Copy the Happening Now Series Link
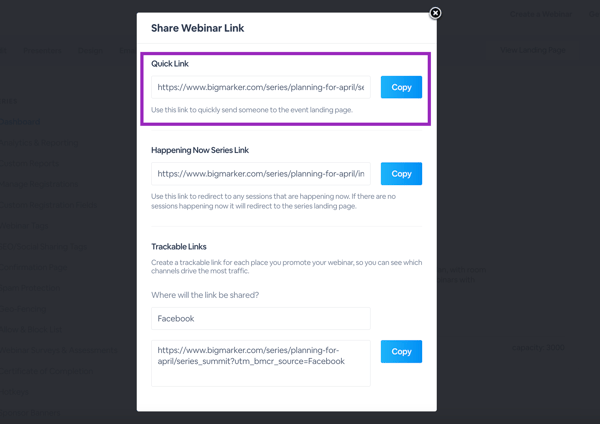Image resolution: width=600 pixels, height=424 pixels. pos(401,174)
